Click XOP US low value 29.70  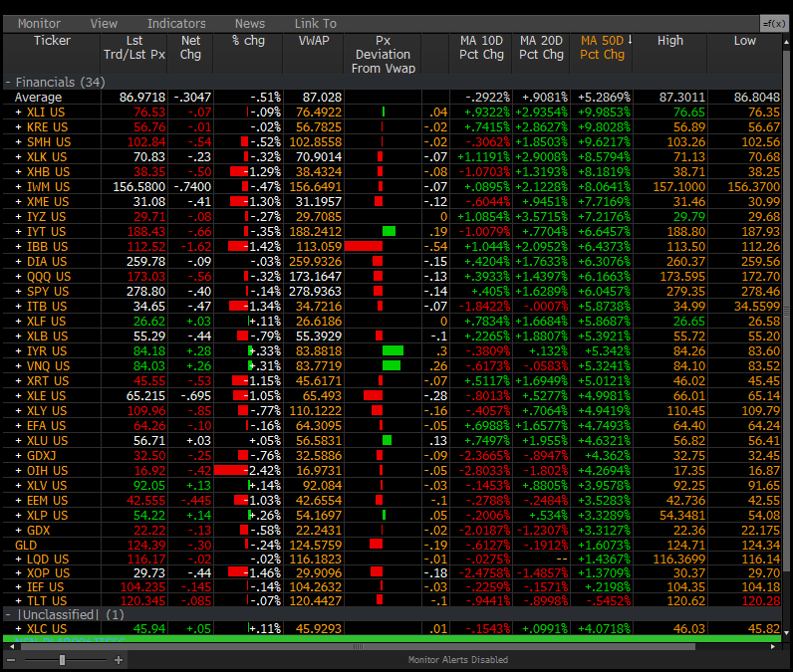(x=764, y=573)
